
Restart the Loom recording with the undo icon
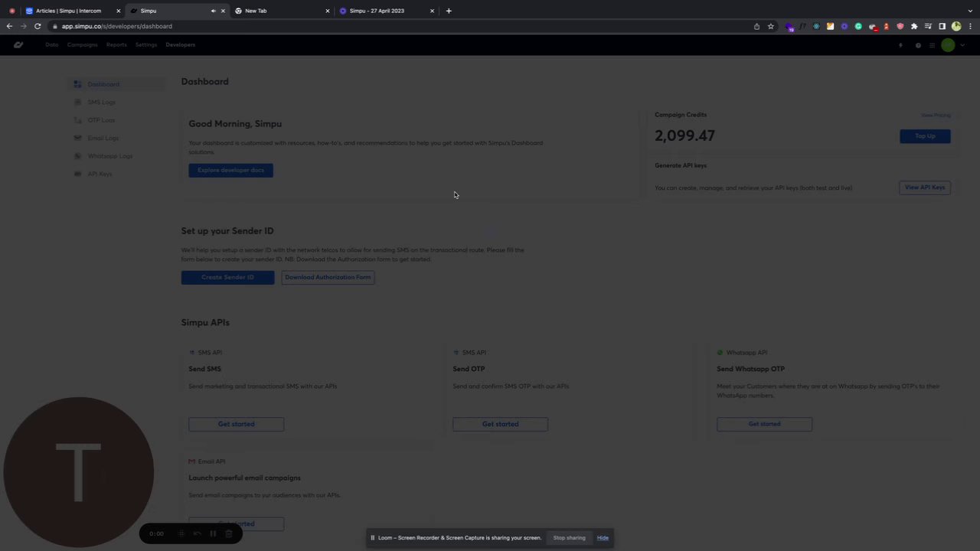[197, 533]
